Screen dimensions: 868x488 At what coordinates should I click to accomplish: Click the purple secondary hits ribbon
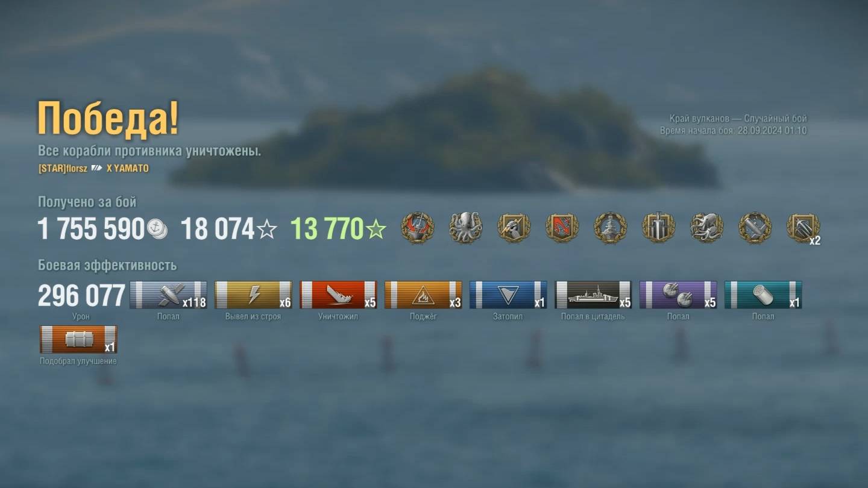tap(678, 295)
